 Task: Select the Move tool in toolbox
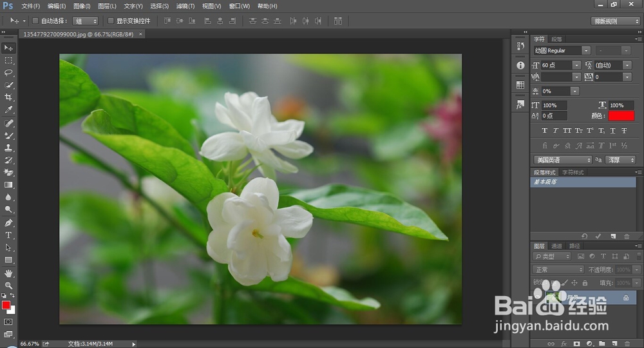(x=8, y=48)
